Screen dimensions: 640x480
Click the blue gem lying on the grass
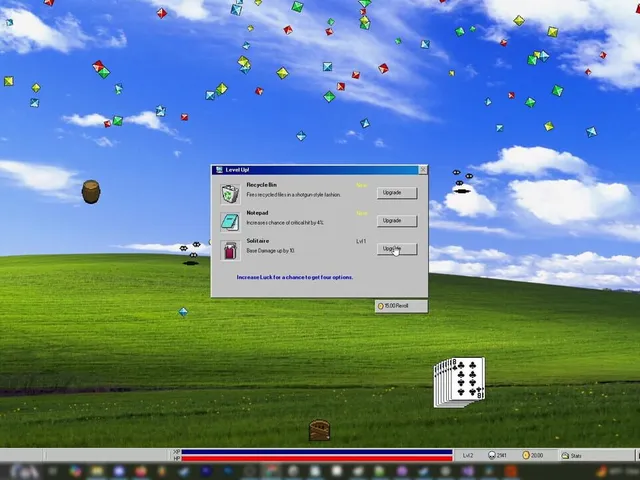point(183,312)
